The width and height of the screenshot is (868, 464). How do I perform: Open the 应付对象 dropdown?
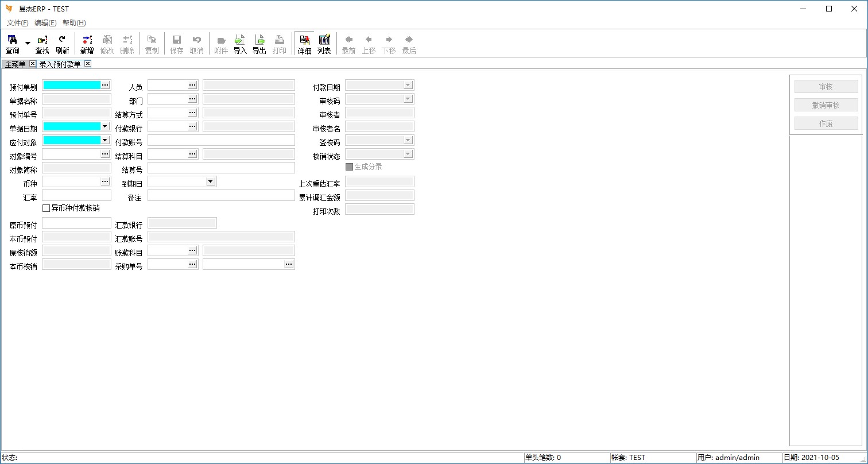[x=105, y=140]
